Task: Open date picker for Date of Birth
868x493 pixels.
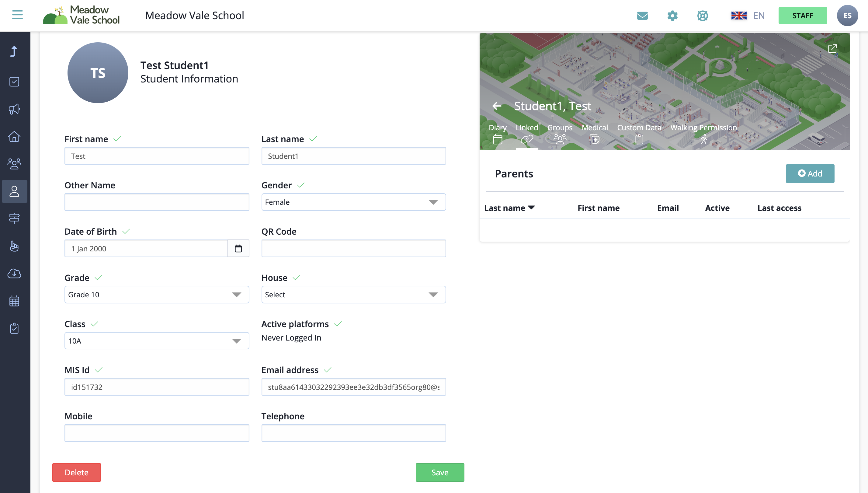Action: tap(238, 249)
